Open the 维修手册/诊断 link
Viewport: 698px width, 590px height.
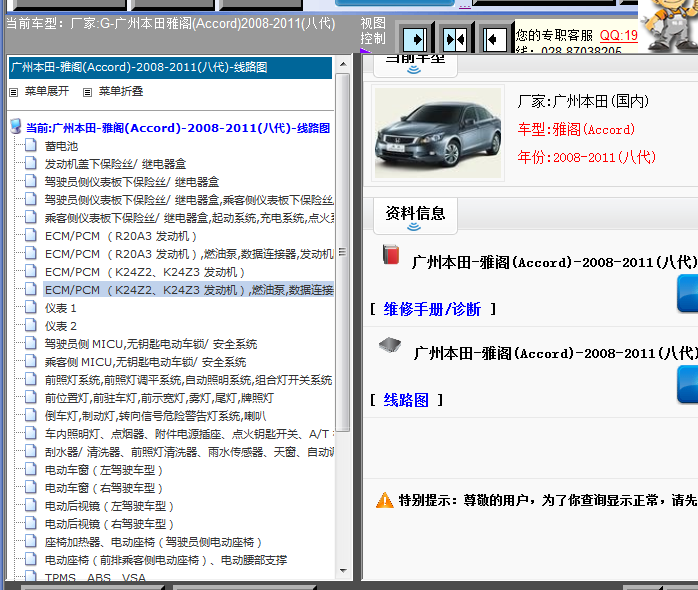(x=432, y=309)
